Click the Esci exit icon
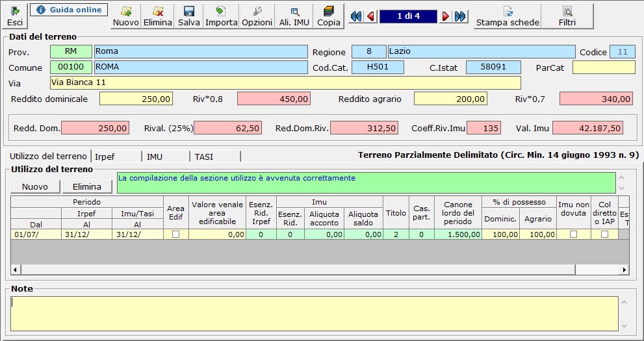Screen dimensions: 644x341 pyautogui.click(x=14, y=16)
